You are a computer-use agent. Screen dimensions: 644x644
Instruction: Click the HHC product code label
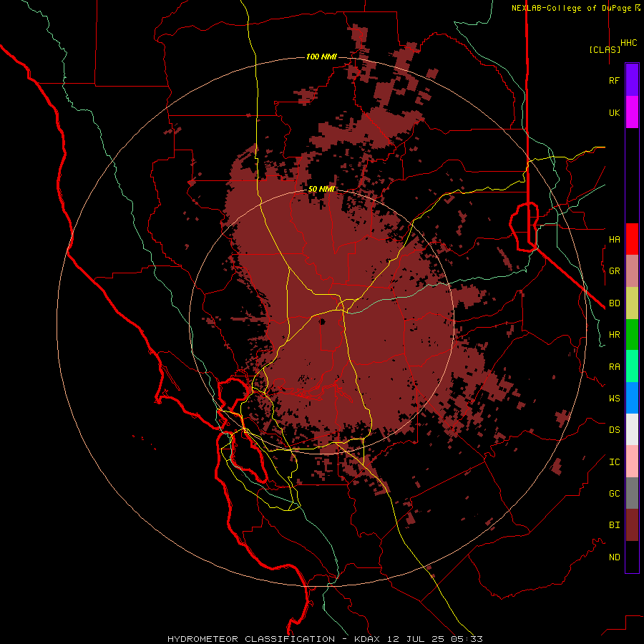[x=629, y=43]
